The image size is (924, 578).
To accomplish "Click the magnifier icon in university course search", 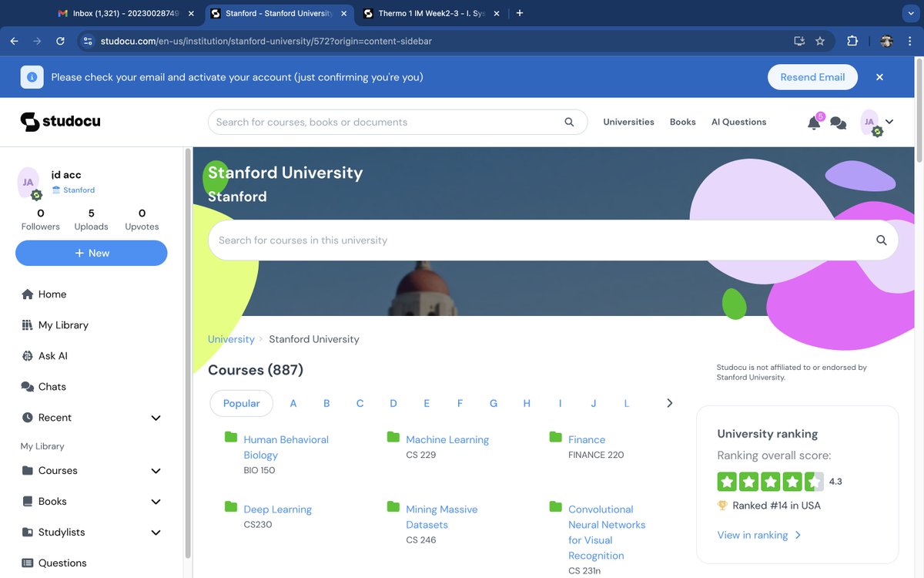I will (x=882, y=240).
